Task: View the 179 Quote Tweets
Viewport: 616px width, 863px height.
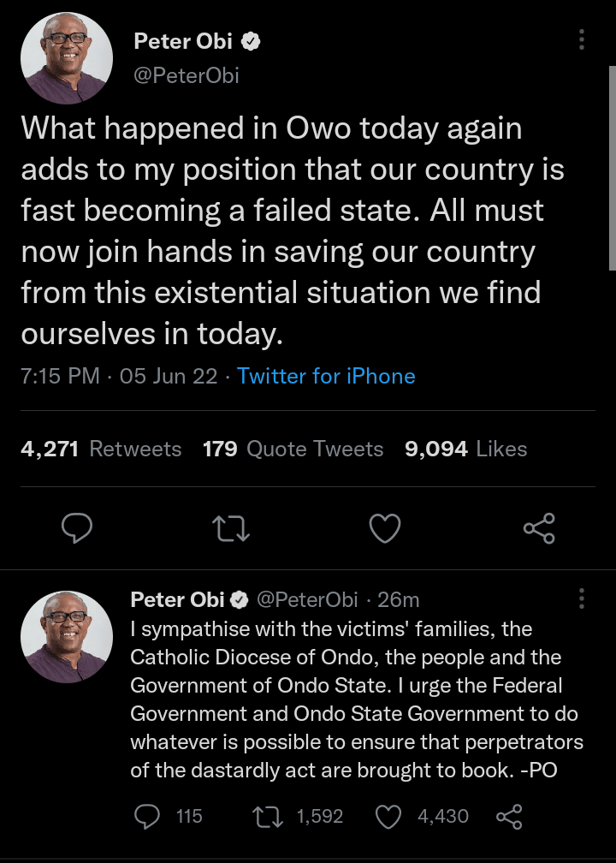Action: click(293, 449)
